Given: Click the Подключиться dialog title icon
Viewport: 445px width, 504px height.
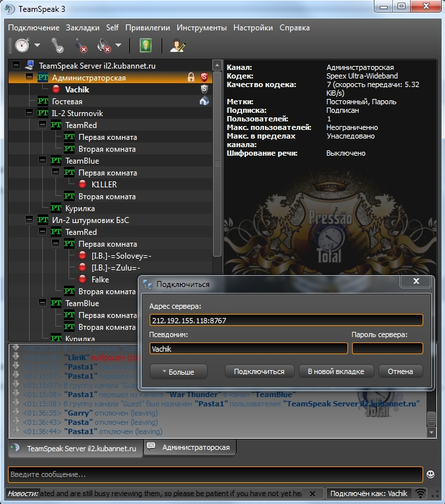Looking at the screenshot, I should (x=148, y=284).
